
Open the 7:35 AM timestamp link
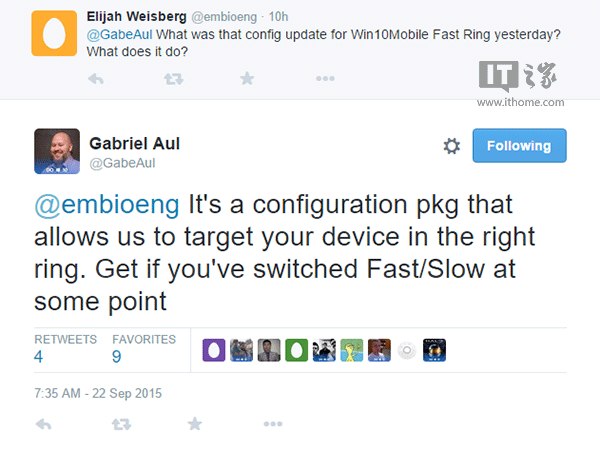(98, 393)
